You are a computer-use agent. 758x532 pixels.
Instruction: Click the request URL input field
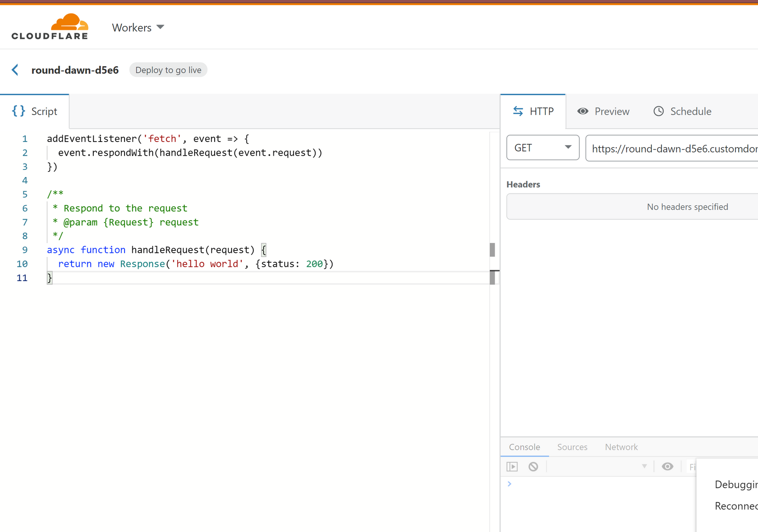673,148
